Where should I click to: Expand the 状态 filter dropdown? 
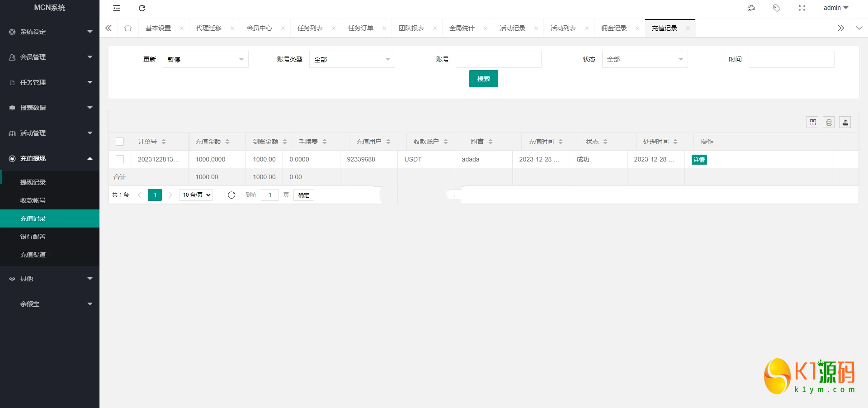click(645, 59)
